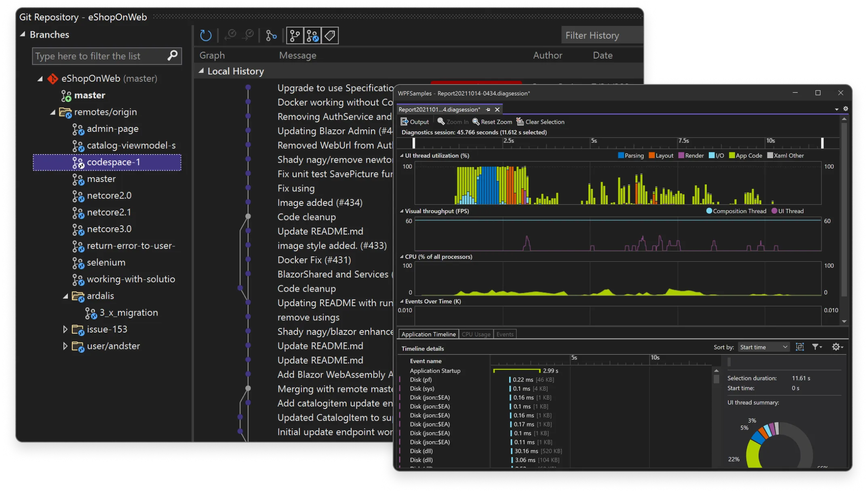Click the Clear Selection icon
The width and height of the screenshot is (868, 491).
(x=520, y=121)
